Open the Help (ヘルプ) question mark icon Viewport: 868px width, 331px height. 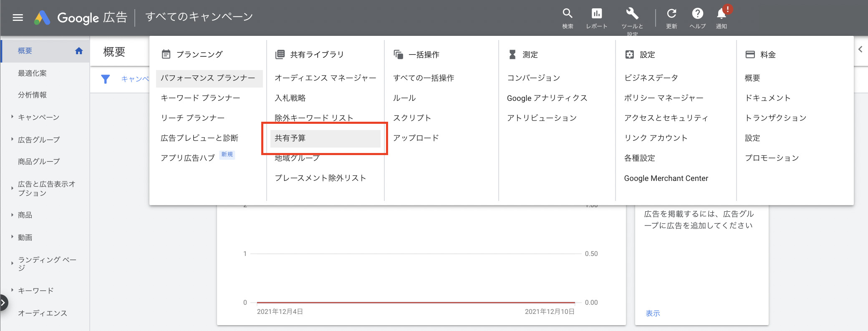[697, 14]
